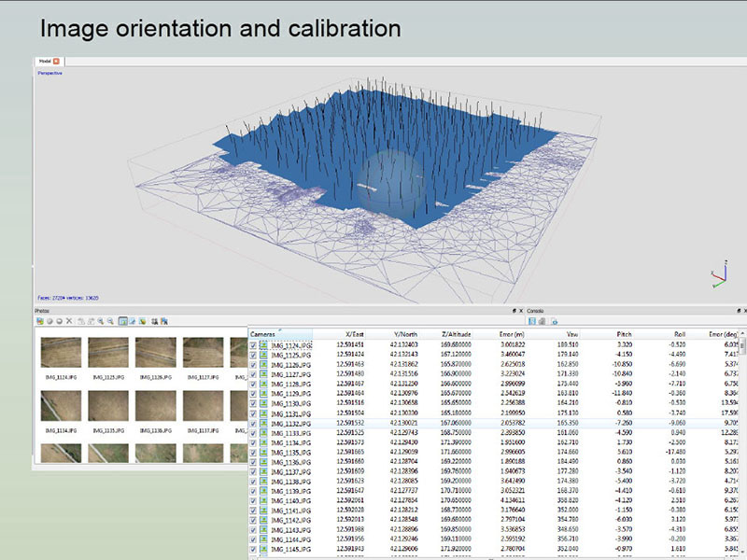Image resolution: width=747 pixels, height=560 pixels.
Task: Click the zoom-in magnifier in Photos toolbar
Action: 100,321
